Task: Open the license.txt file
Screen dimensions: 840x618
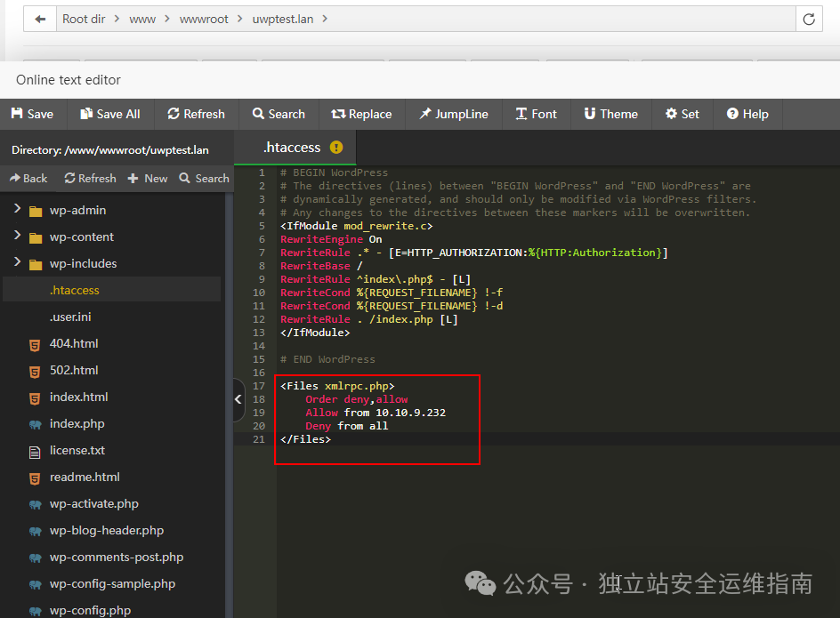Action: click(x=77, y=451)
